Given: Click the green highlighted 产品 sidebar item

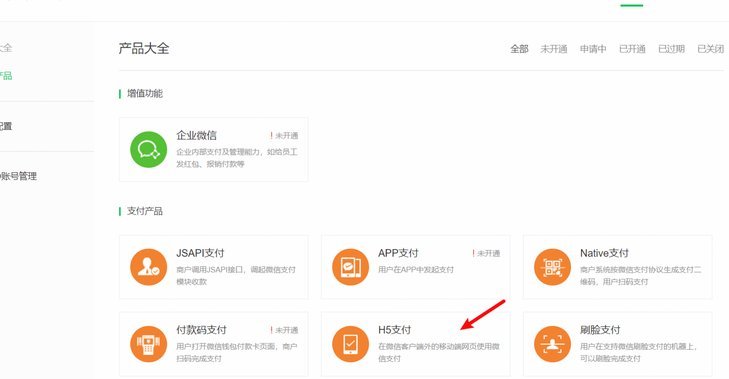Looking at the screenshot, I should pyautogui.click(x=6, y=75).
